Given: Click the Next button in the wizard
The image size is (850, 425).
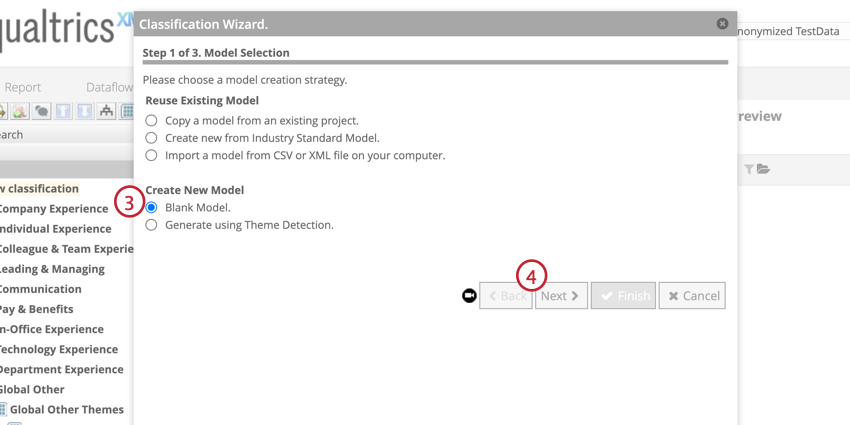Looking at the screenshot, I should click(x=561, y=295).
